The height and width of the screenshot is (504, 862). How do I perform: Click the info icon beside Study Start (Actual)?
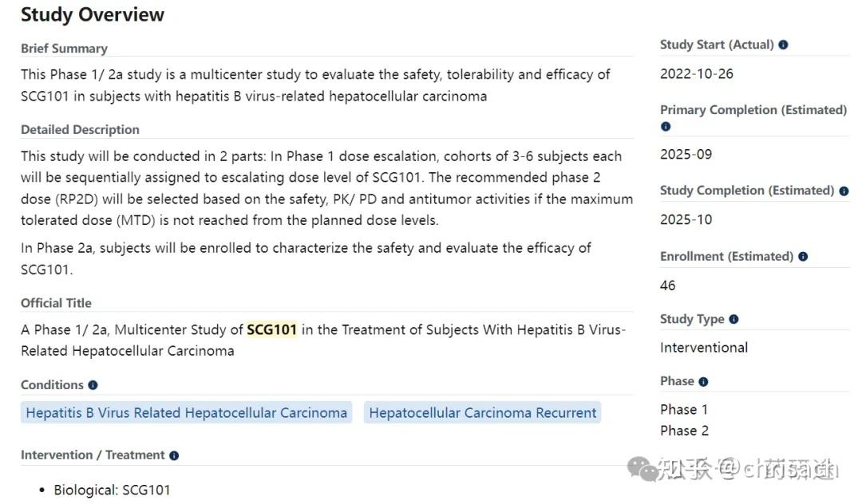point(783,45)
